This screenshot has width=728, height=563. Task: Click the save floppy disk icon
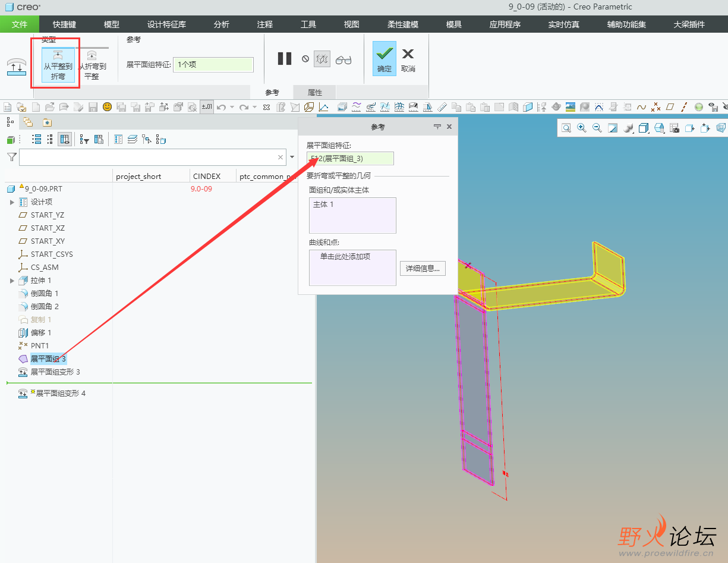pyautogui.click(x=93, y=107)
